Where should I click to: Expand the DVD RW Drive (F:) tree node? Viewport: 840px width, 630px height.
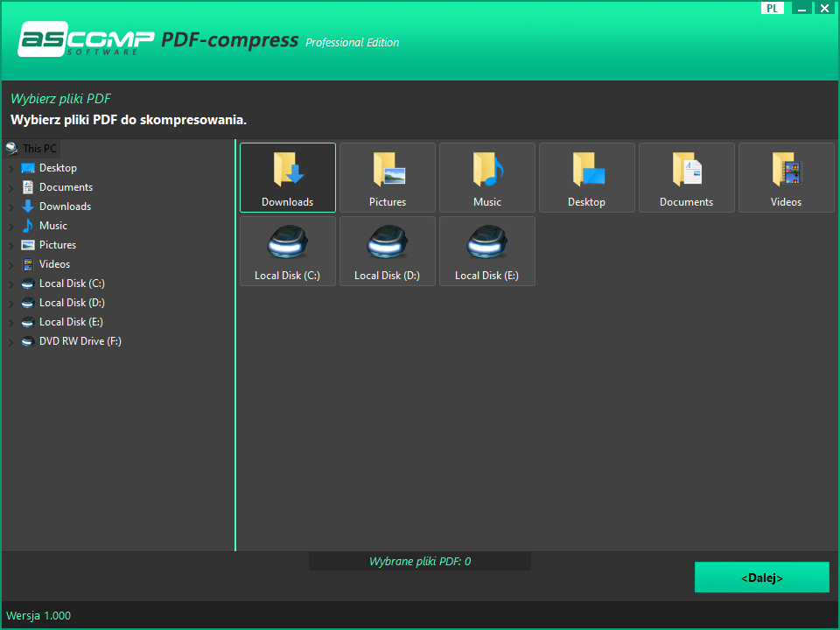(10, 342)
